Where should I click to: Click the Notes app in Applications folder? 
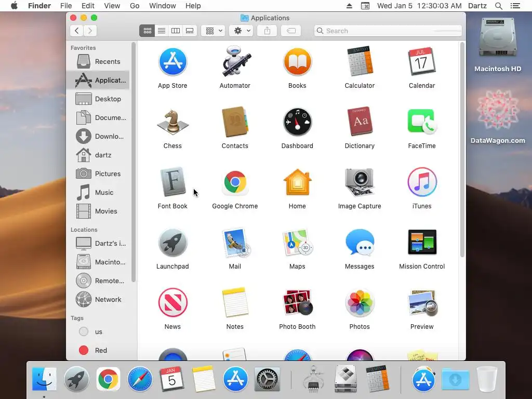click(235, 303)
